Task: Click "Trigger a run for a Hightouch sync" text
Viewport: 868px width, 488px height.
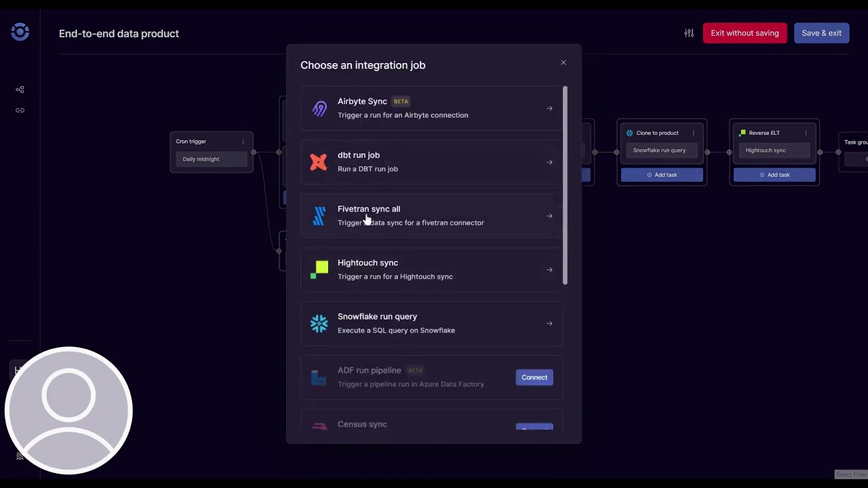Action: pyautogui.click(x=395, y=277)
